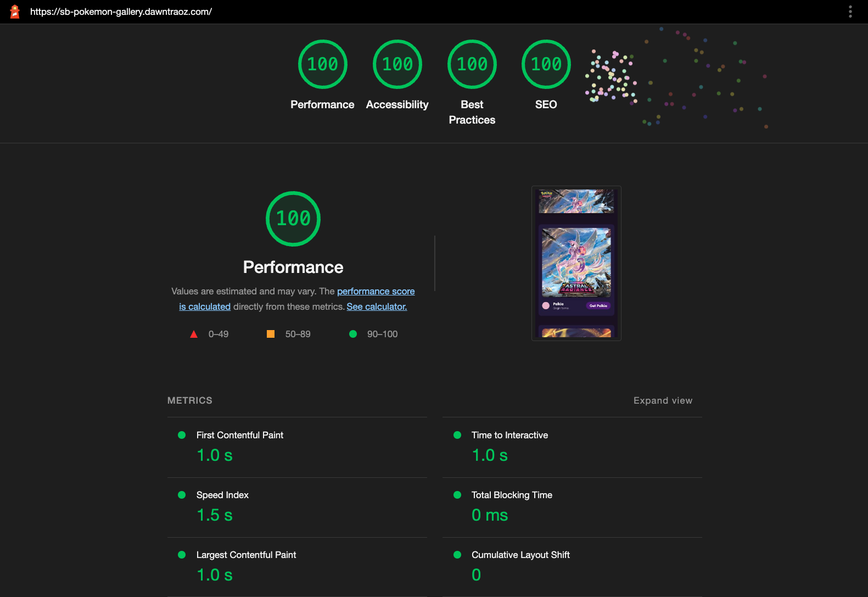This screenshot has height=597, width=868.
Task: Open the final page screenshot thumbnail
Action: [576, 263]
